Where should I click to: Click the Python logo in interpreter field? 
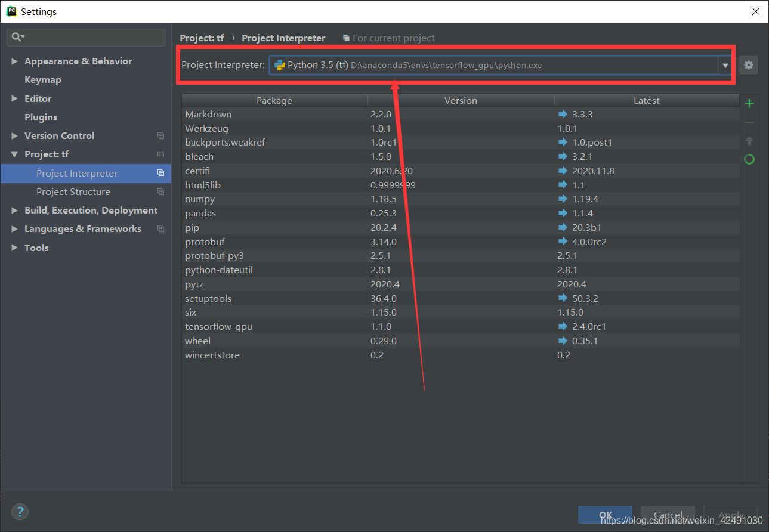coord(279,65)
